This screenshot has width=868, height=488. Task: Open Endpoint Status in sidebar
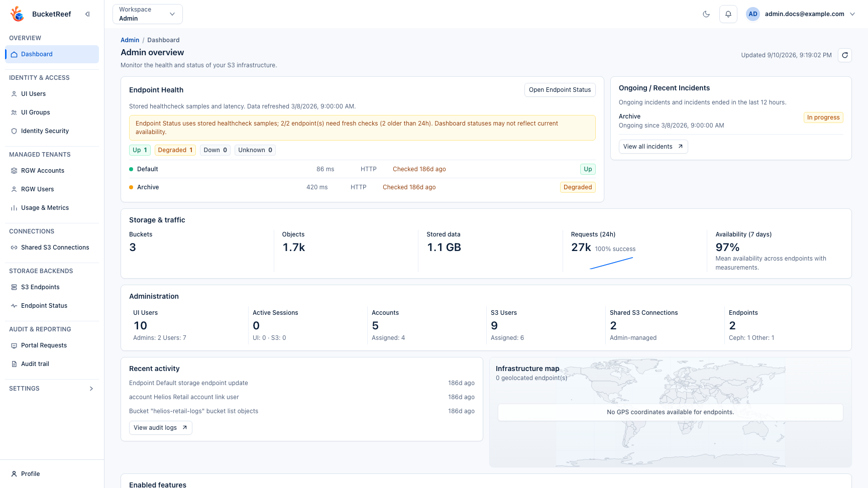[52, 306]
